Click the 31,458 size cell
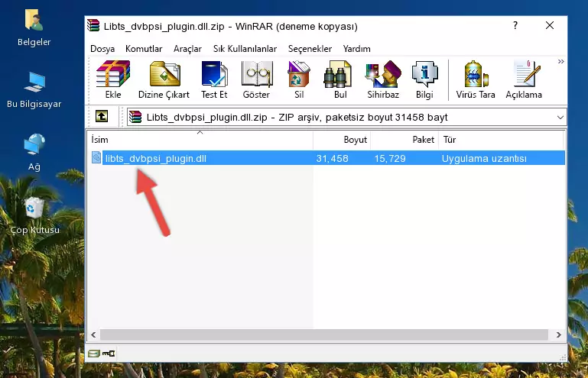This screenshot has height=378, width=588. tap(333, 159)
